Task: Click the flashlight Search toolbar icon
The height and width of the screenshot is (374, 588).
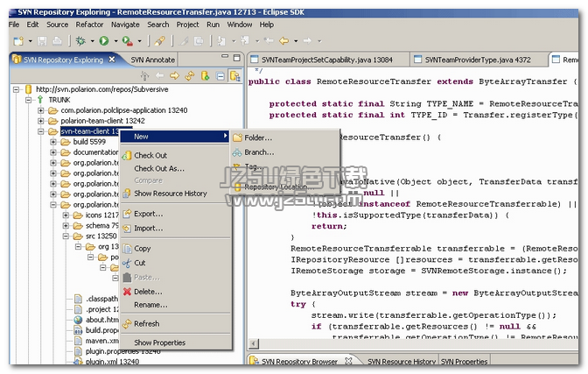Action: coord(160,40)
